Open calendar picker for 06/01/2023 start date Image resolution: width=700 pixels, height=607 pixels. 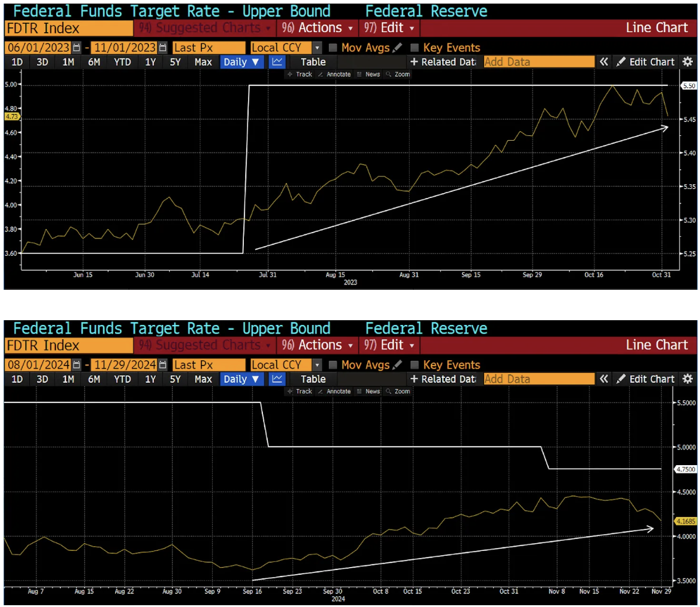76,48
